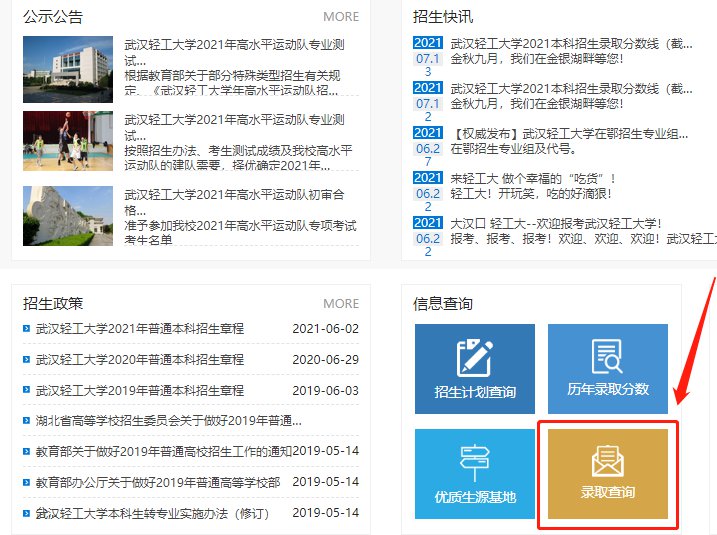Click 招生快讯 section heading
Screen dimensions: 717x535
coord(443,17)
